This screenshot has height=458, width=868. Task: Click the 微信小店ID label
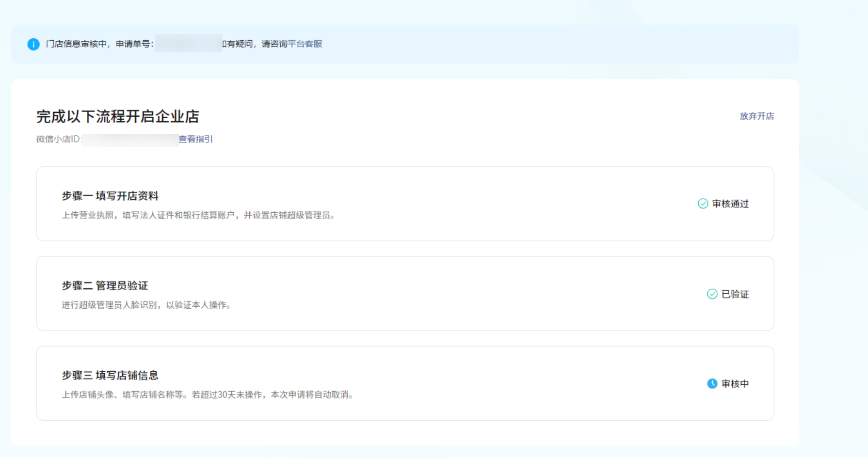coord(58,139)
